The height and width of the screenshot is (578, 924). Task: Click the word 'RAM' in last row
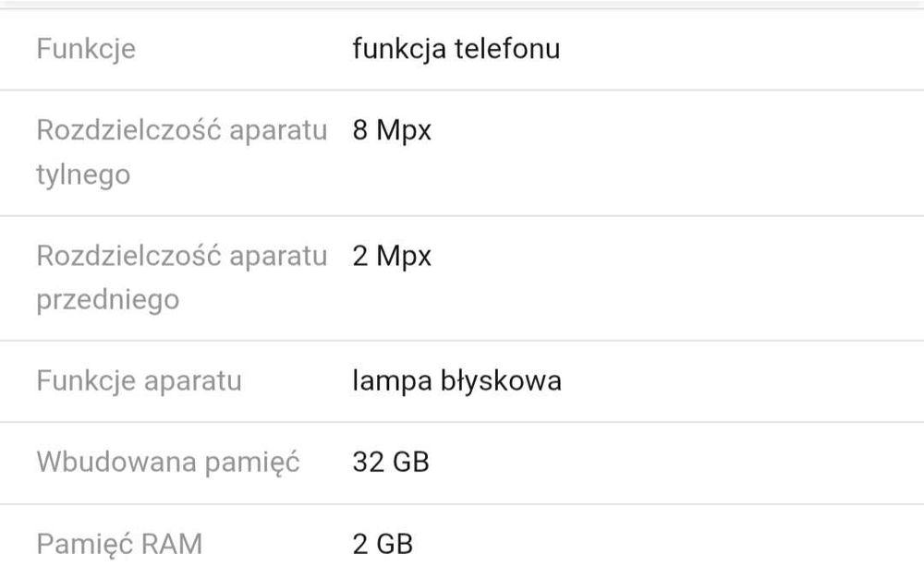click(x=171, y=544)
